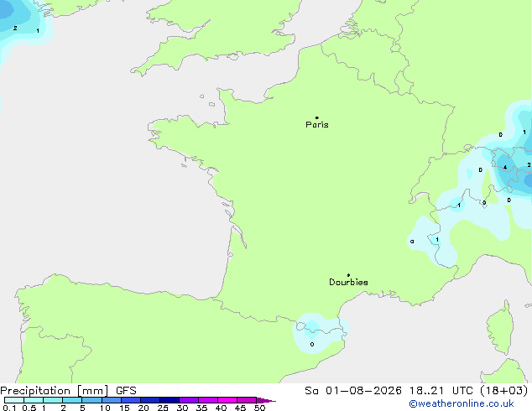
Task: Click the Paris city label
Action: [317, 125]
